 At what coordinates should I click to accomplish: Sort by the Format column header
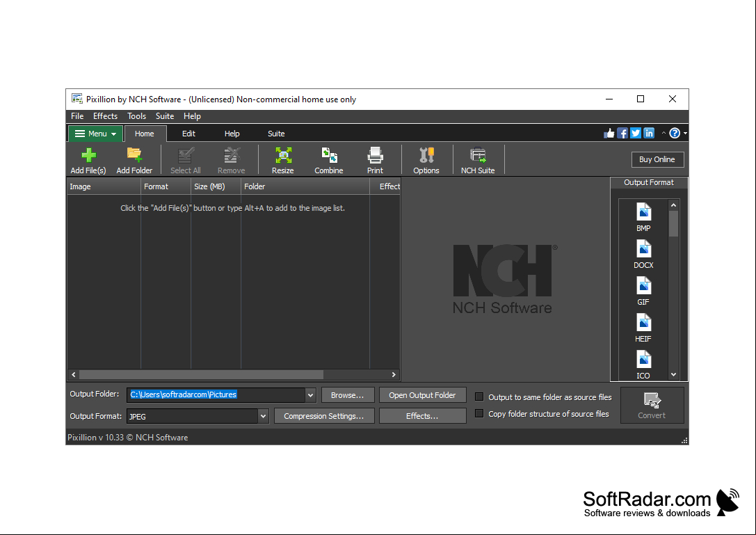click(x=166, y=186)
